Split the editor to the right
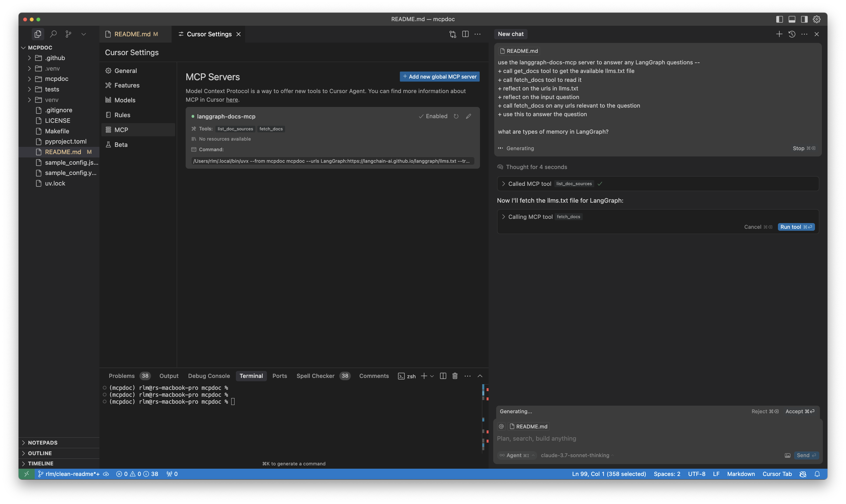Image resolution: width=846 pixels, height=504 pixels. click(465, 34)
